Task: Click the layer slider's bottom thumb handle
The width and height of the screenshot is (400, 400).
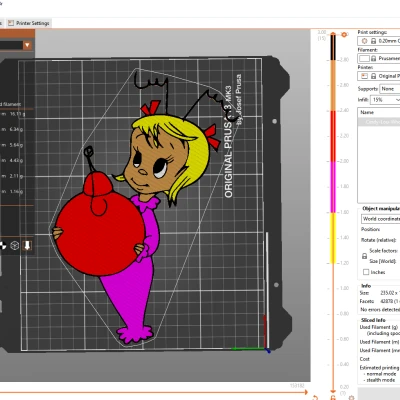Action: (333, 391)
